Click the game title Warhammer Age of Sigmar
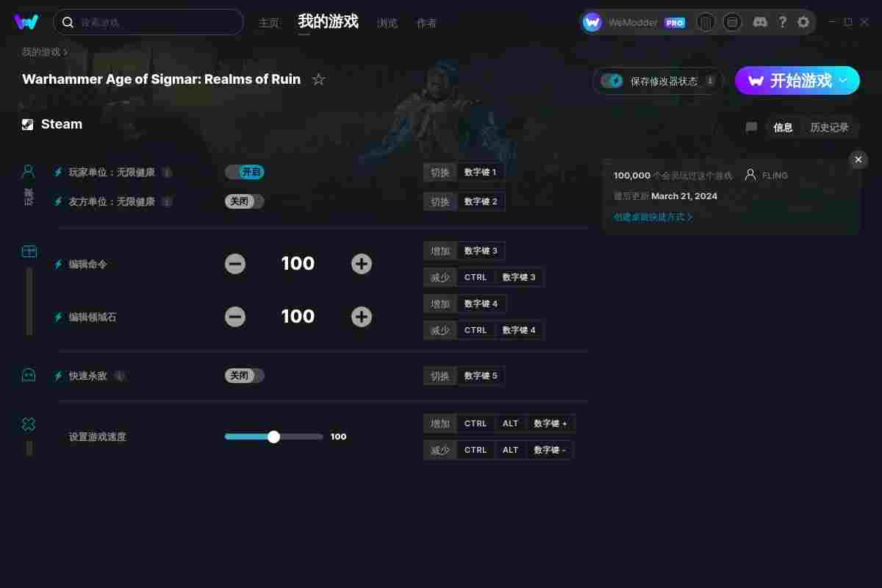 [x=161, y=79]
